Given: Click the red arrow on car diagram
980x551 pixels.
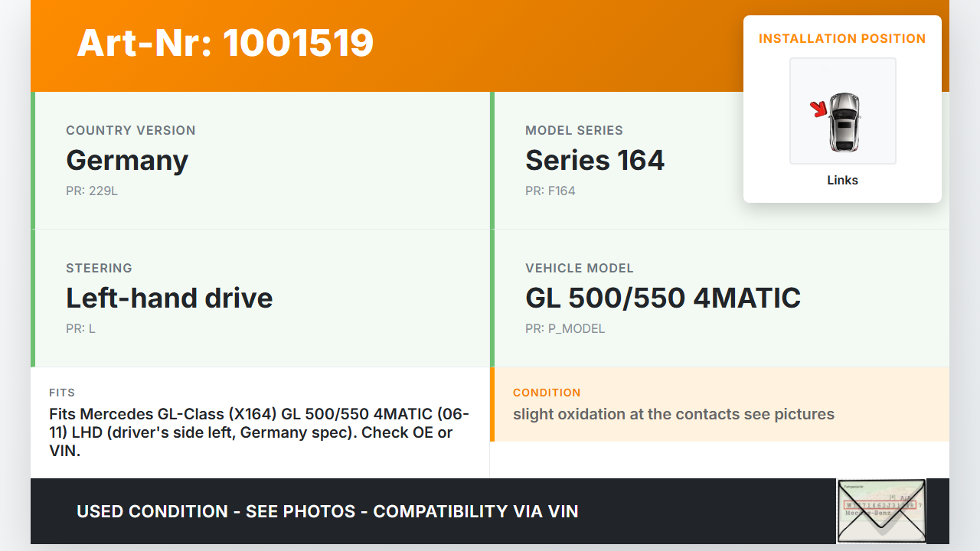Looking at the screenshot, I should [819, 109].
